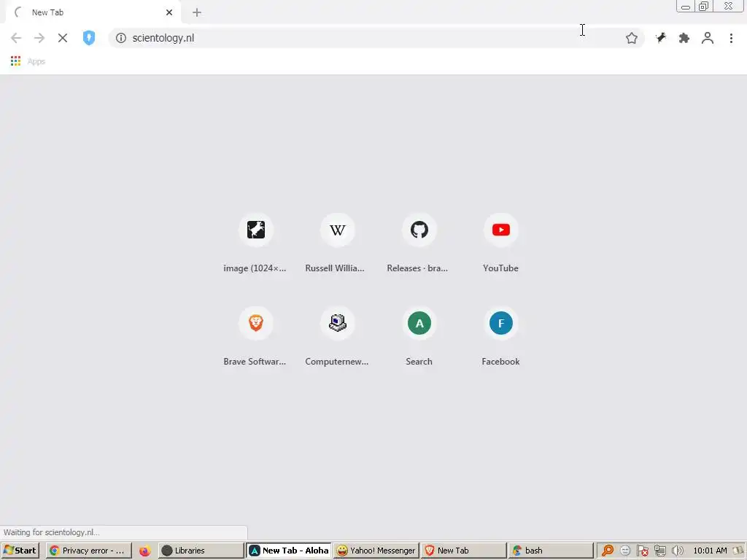The image size is (747, 560).
Task: Open the Search shortcut tile
Action: (419, 337)
